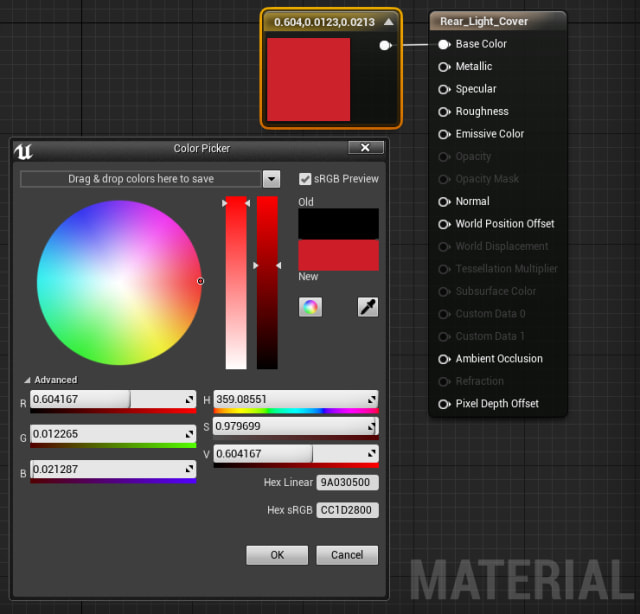This screenshot has width=640, height=614.
Task: Edit the Hue value 359.08551 field
Action: point(296,399)
